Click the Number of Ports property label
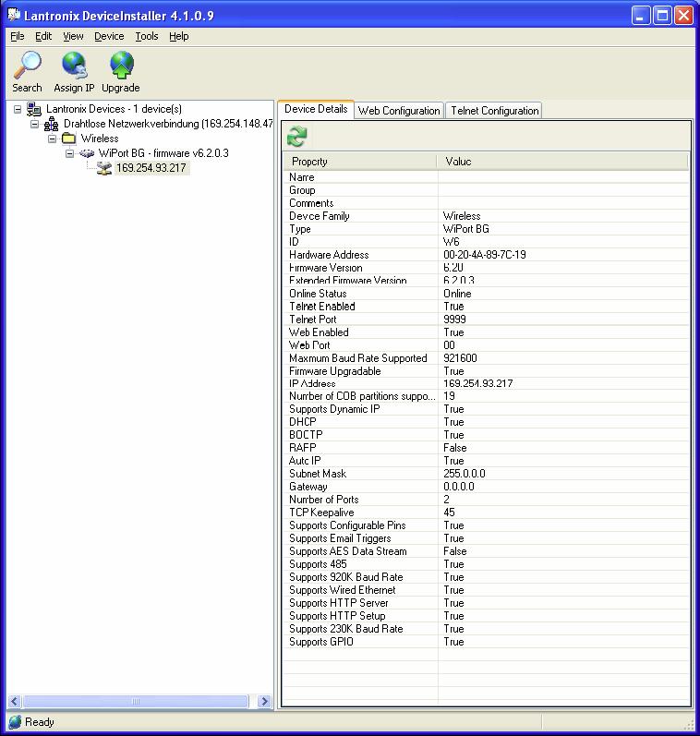The height and width of the screenshot is (736, 700). [324, 500]
